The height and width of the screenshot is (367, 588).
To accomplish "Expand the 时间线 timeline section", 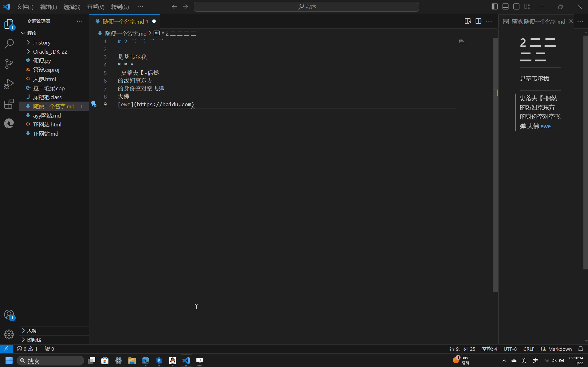I will [x=54, y=340].
